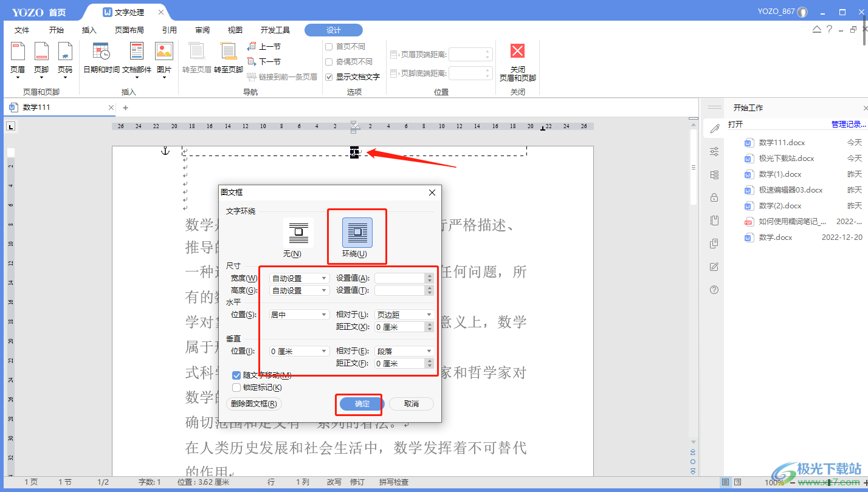Viewport: 868px width, 492px height.
Task: Click 确定 button in 图文框 dialog
Action: click(x=362, y=404)
